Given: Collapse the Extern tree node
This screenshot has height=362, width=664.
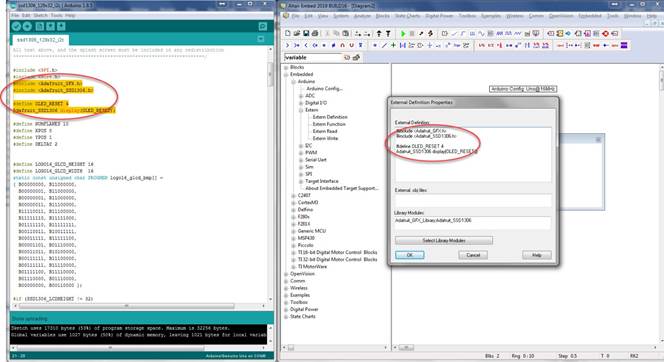Looking at the screenshot, I should click(x=301, y=110).
